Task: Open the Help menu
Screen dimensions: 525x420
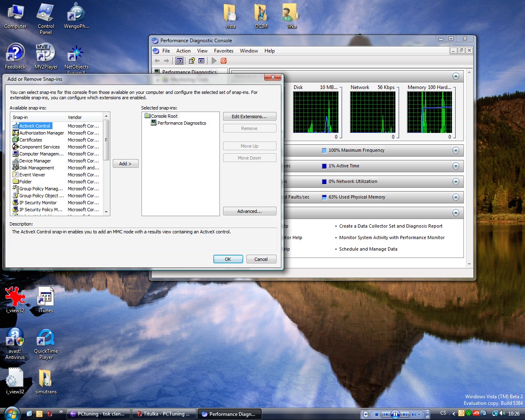Action: (x=269, y=51)
